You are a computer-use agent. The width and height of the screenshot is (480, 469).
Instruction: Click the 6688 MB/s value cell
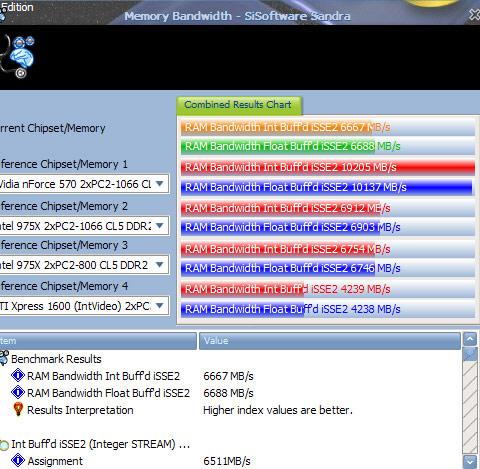click(228, 393)
